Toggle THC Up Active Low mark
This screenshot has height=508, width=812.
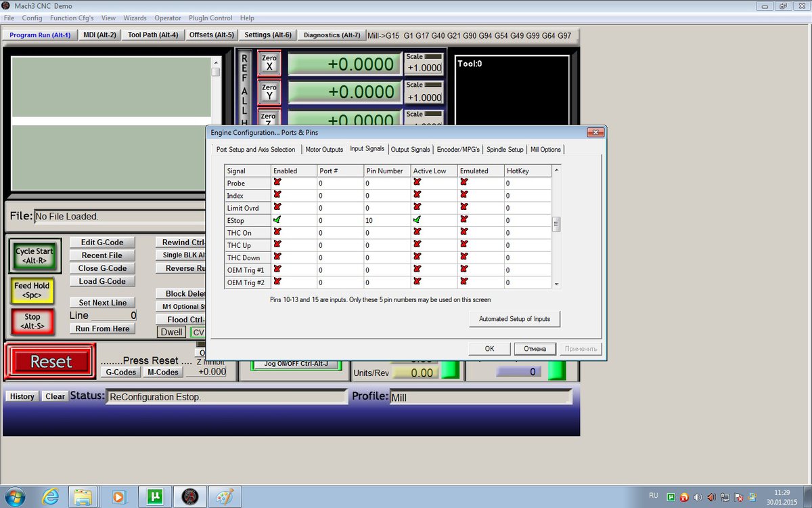click(418, 245)
